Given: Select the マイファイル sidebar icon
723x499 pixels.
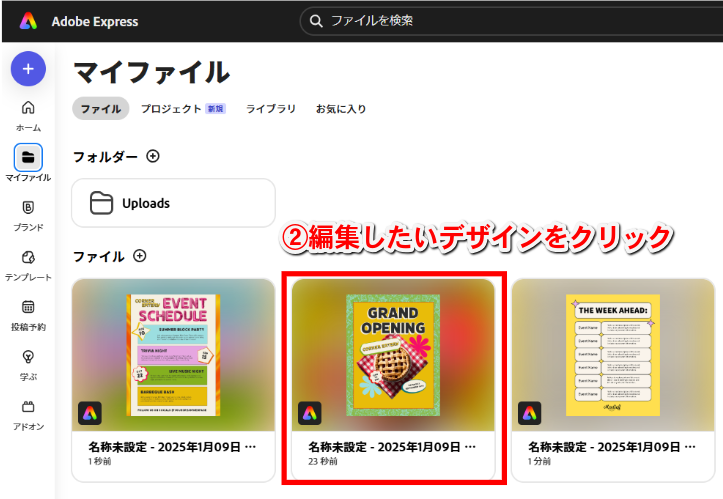Looking at the screenshot, I should pyautogui.click(x=28, y=158).
